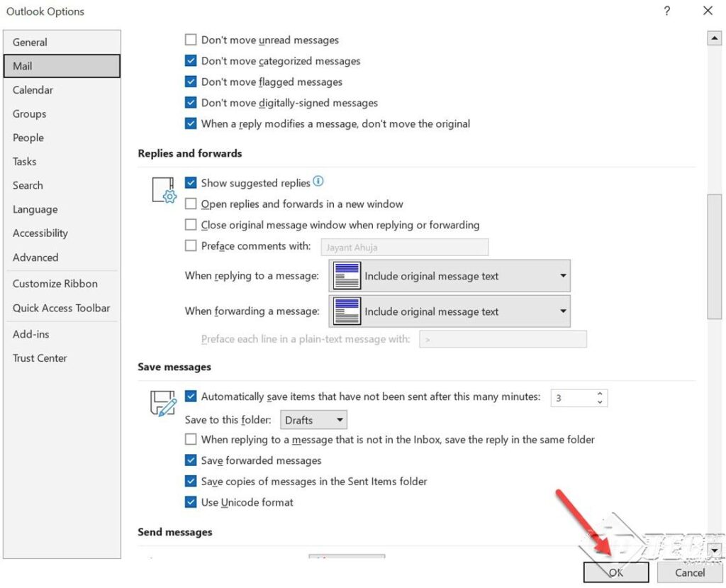
Task: Click the scrollbar down arrow
Action: pyautogui.click(x=713, y=549)
